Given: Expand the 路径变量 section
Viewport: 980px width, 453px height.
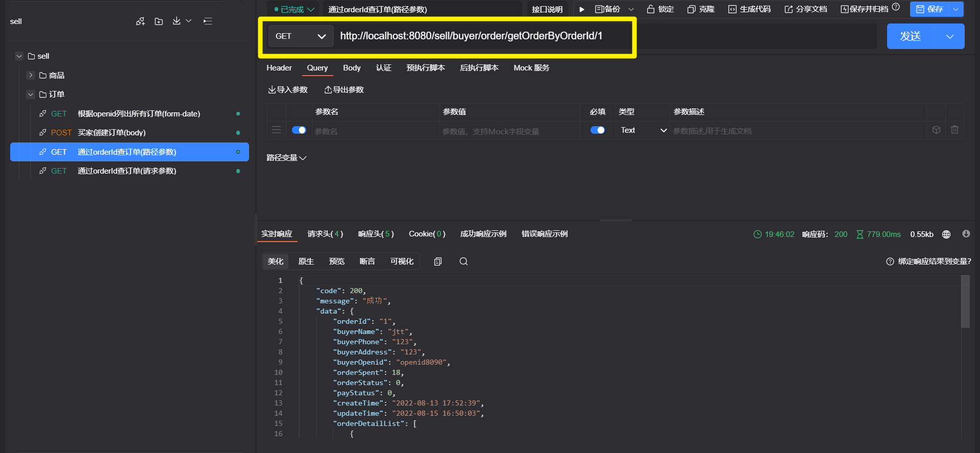Looking at the screenshot, I should (x=286, y=158).
